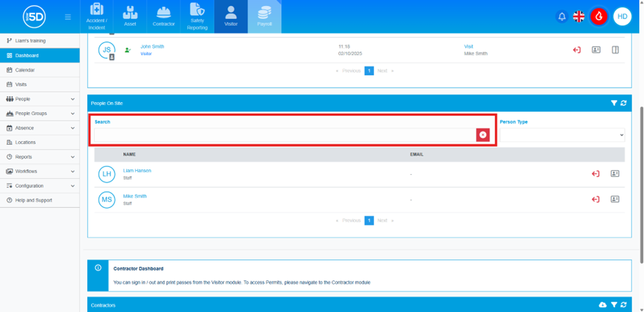644x312 pixels.
Task: Sign out Liam Hansen using red exit icon
Action: (x=595, y=174)
